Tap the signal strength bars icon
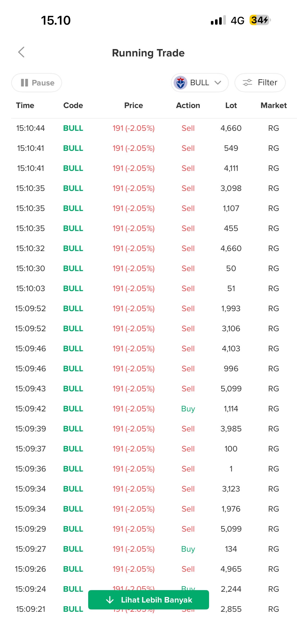The image size is (297, 644). (x=218, y=20)
